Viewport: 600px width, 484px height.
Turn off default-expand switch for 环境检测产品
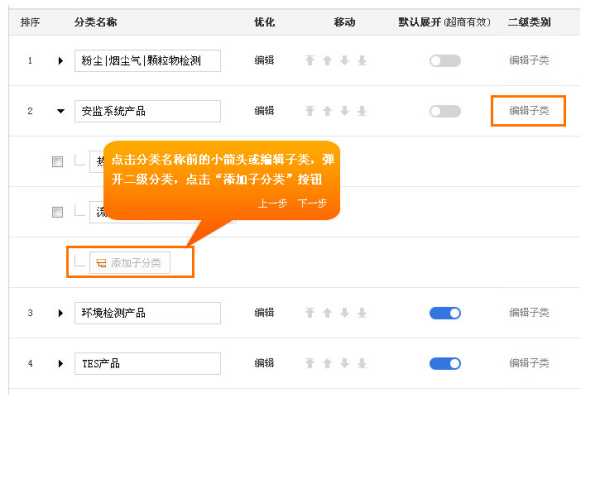tap(444, 313)
